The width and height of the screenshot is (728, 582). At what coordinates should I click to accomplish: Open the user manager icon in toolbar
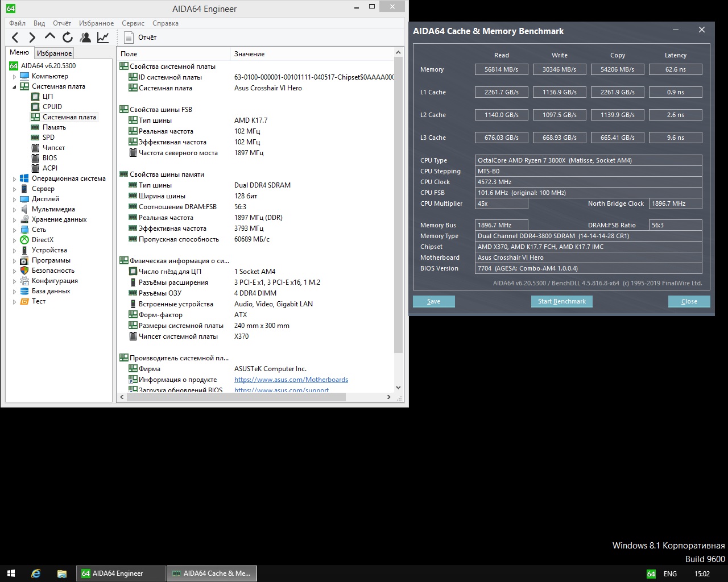click(x=85, y=38)
